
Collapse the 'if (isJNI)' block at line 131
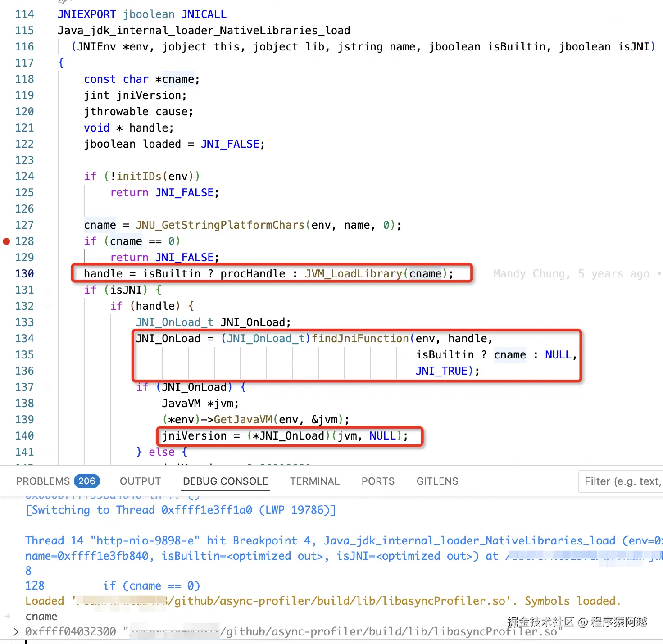coord(48,290)
